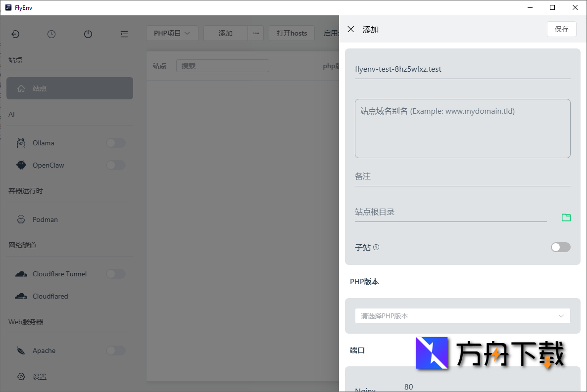Click the collapse list icon in sidebar
587x392 pixels.
click(x=124, y=34)
